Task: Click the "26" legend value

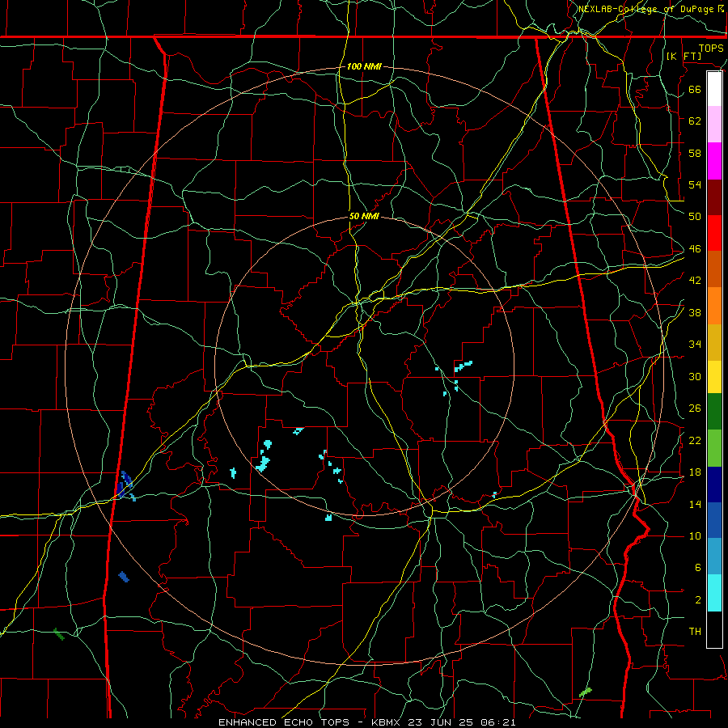Action: coord(695,408)
